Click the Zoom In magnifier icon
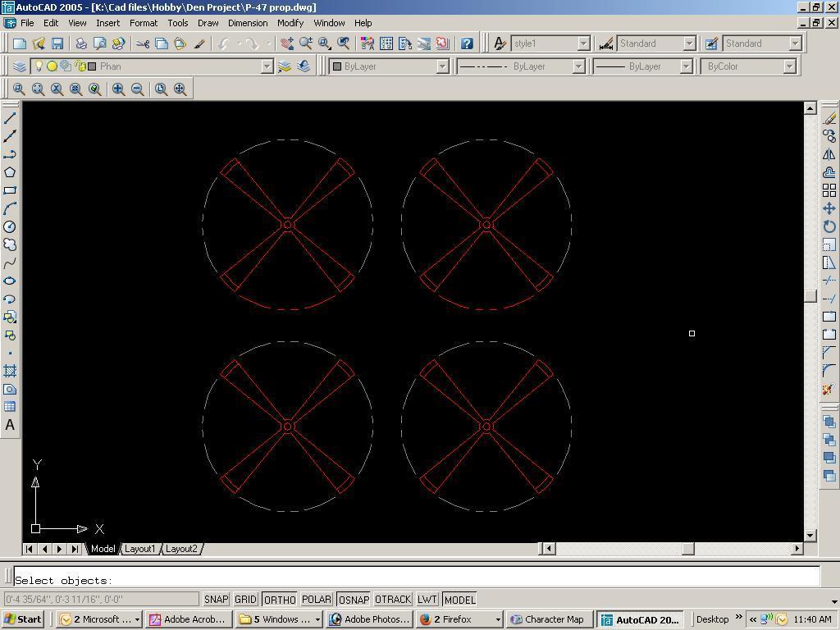The height and width of the screenshot is (630, 840). tap(118, 89)
